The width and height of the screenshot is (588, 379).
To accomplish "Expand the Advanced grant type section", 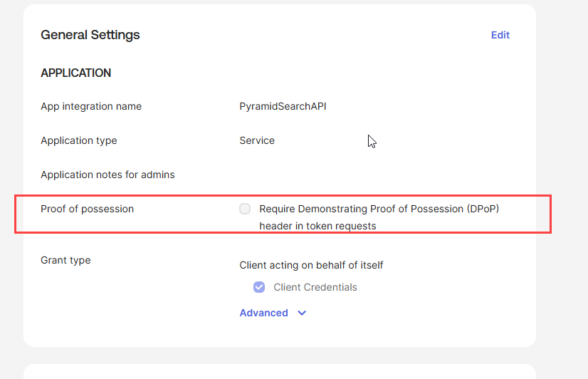I will [264, 313].
